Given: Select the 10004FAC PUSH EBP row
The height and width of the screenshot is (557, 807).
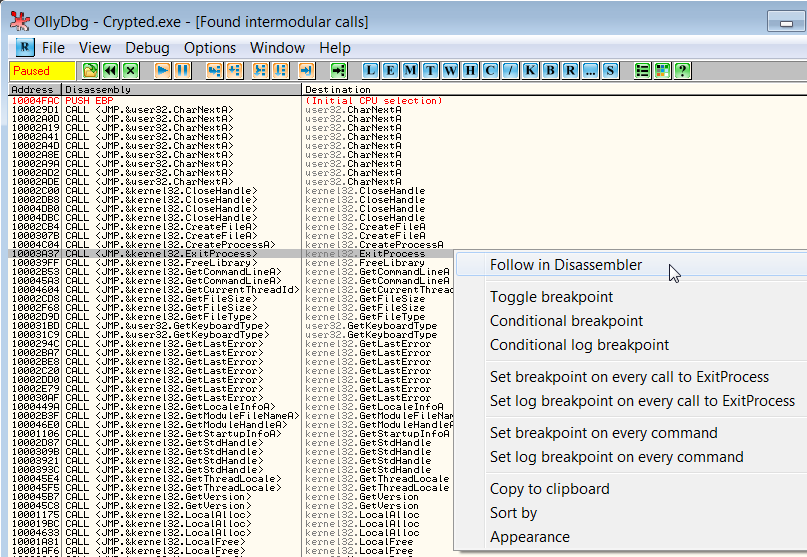Looking at the screenshot, I should [408, 100].
